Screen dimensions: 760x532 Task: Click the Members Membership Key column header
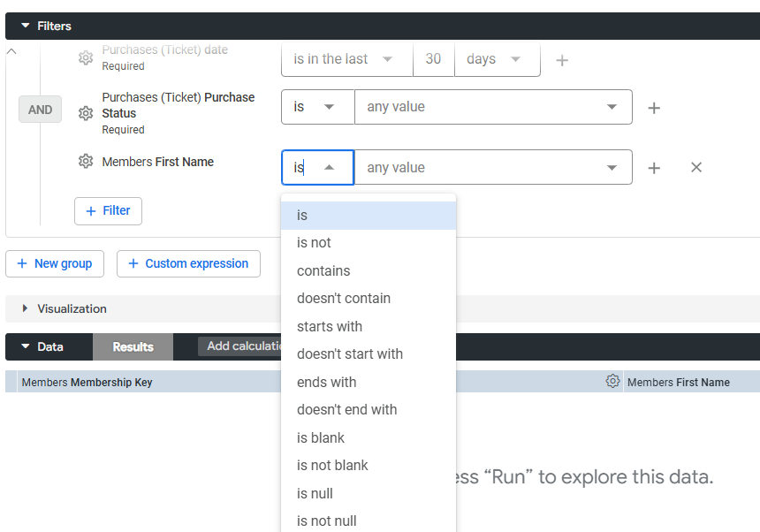[87, 383]
